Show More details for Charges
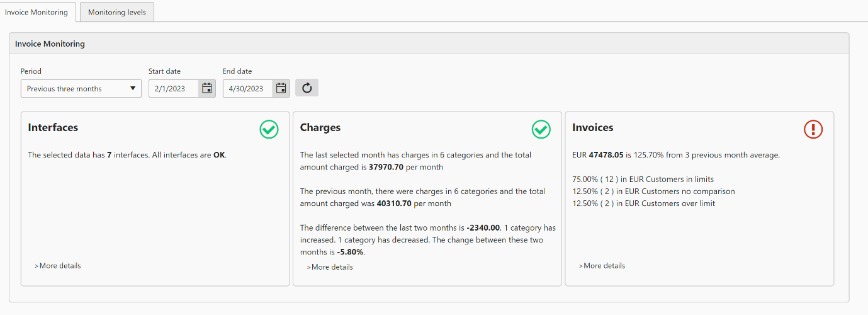This screenshot has height=315, width=868. (x=330, y=267)
